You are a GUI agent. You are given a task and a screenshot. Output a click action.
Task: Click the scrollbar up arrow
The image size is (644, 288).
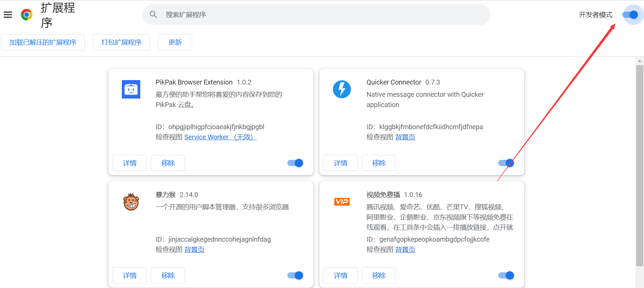[x=640, y=61]
